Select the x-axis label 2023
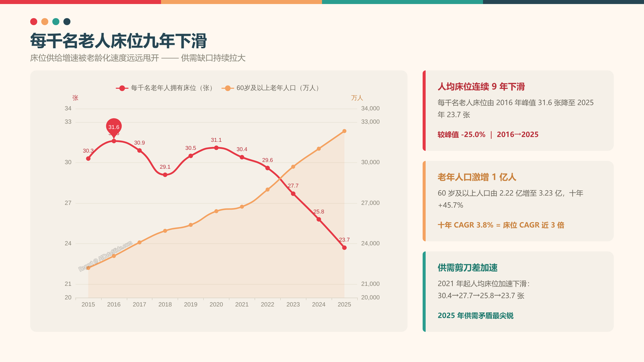The width and height of the screenshot is (644, 362). pyautogui.click(x=293, y=304)
